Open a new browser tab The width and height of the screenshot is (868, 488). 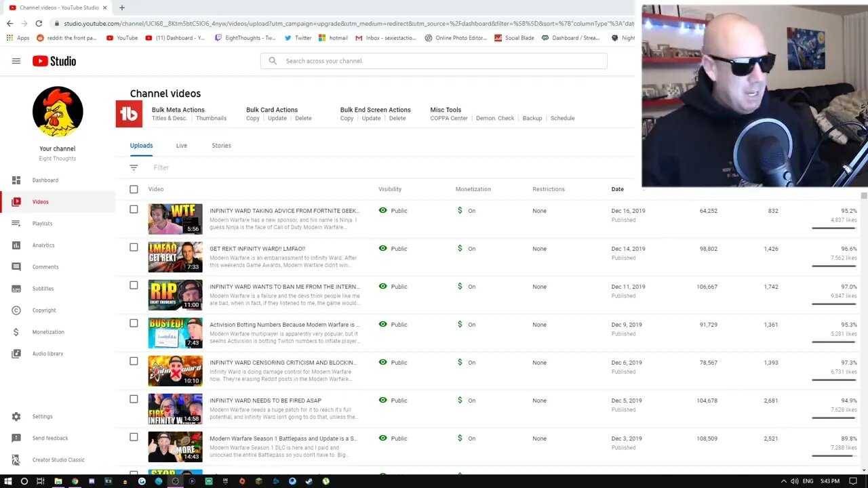[x=122, y=7]
